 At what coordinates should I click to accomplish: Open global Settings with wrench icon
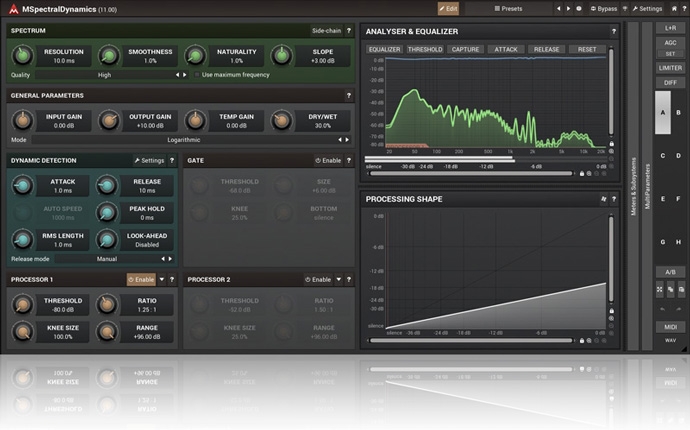pyautogui.click(x=645, y=8)
